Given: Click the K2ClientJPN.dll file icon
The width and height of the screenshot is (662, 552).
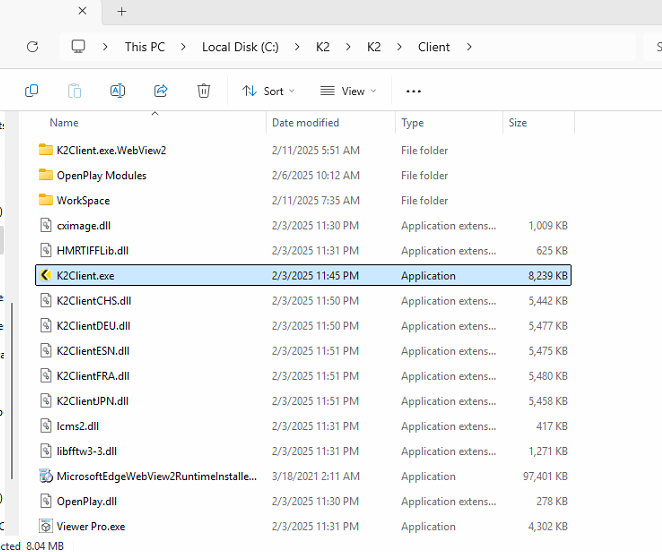Looking at the screenshot, I should (46, 401).
